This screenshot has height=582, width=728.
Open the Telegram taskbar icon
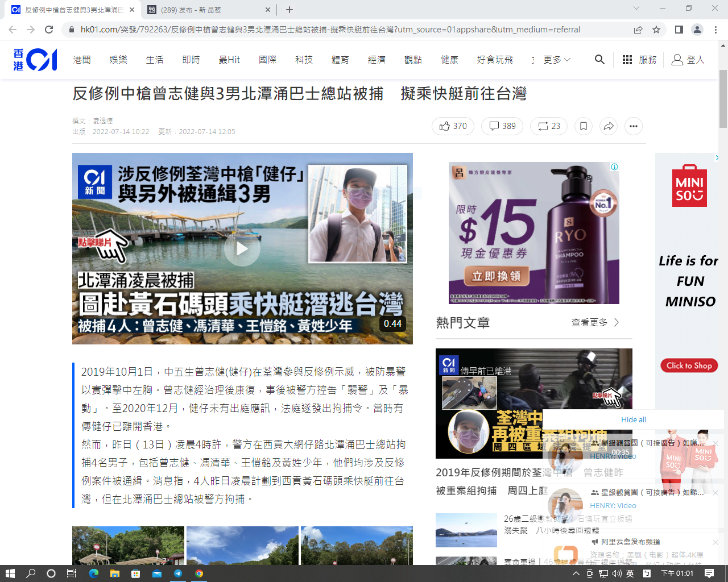(178, 573)
